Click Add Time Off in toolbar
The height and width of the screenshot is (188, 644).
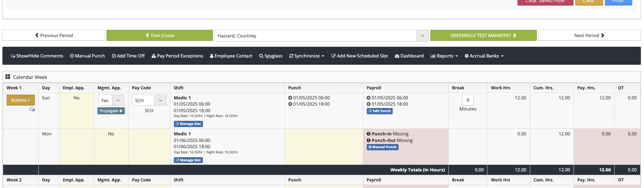(128, 56)
